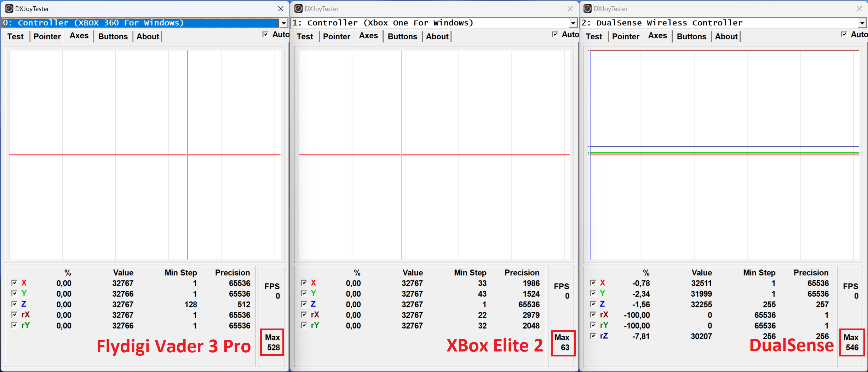Click Min Step header in Xbox One window
The width and height of the screenshot is (868, 372).
[470, 273]
